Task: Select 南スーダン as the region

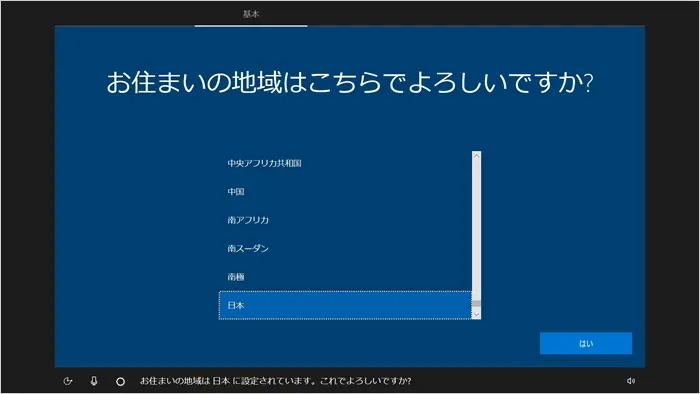Action: (345, 248)
